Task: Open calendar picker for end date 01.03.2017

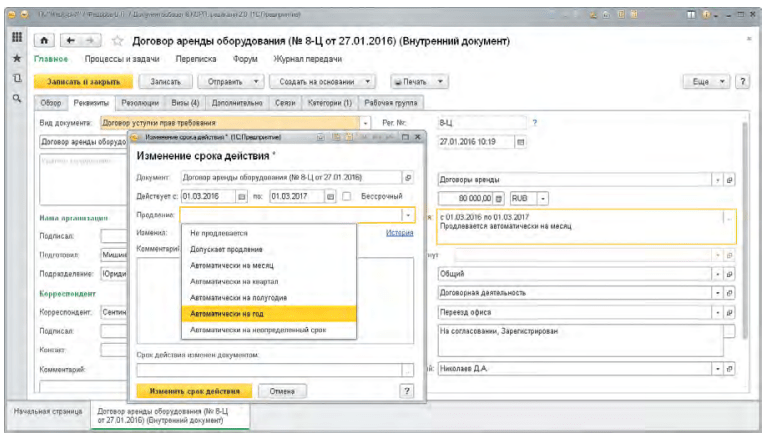Action: [331, 197]
